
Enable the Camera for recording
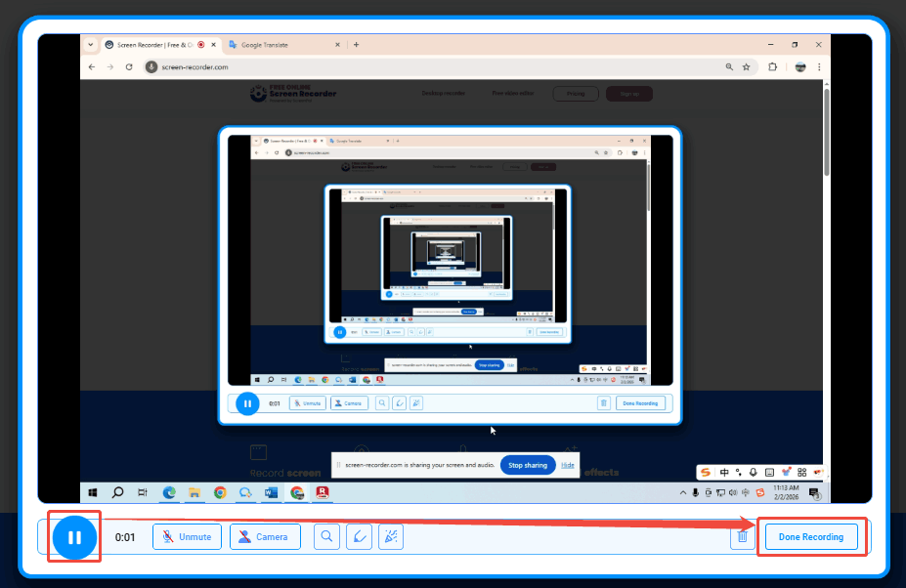265,536
